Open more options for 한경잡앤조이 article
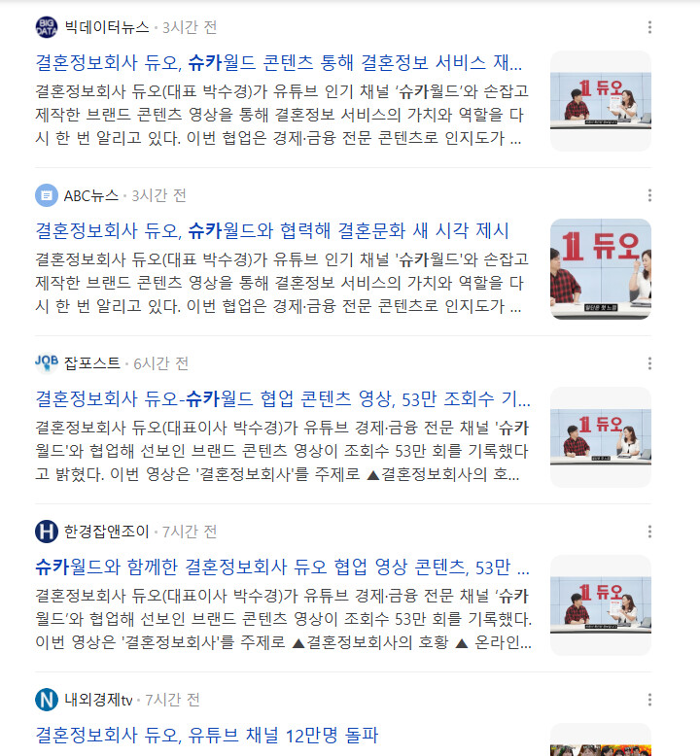Viewport: 700px width, 756px height. (649, 532)
